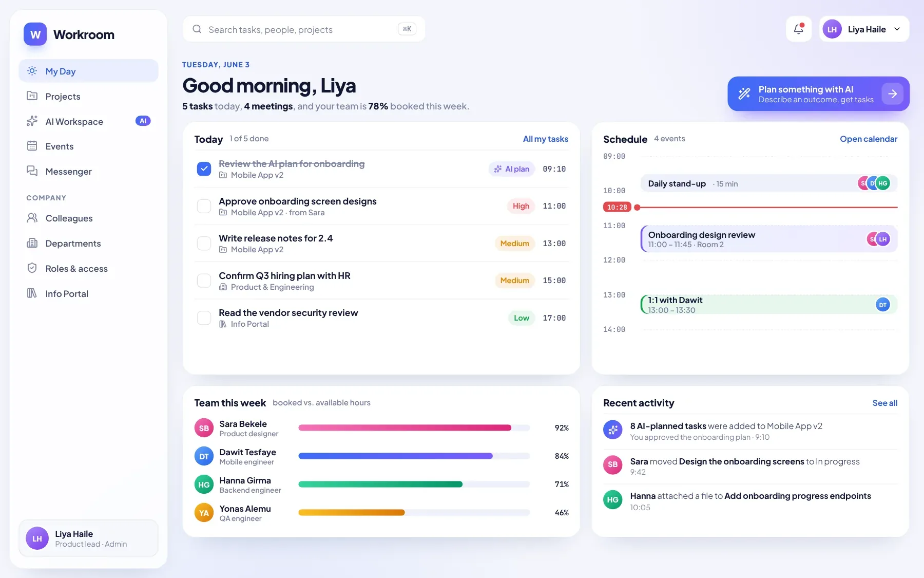Open Info Portal in the sidebar
The height and width of the screenshot is (578, 924).
click(x=88, y=294)
